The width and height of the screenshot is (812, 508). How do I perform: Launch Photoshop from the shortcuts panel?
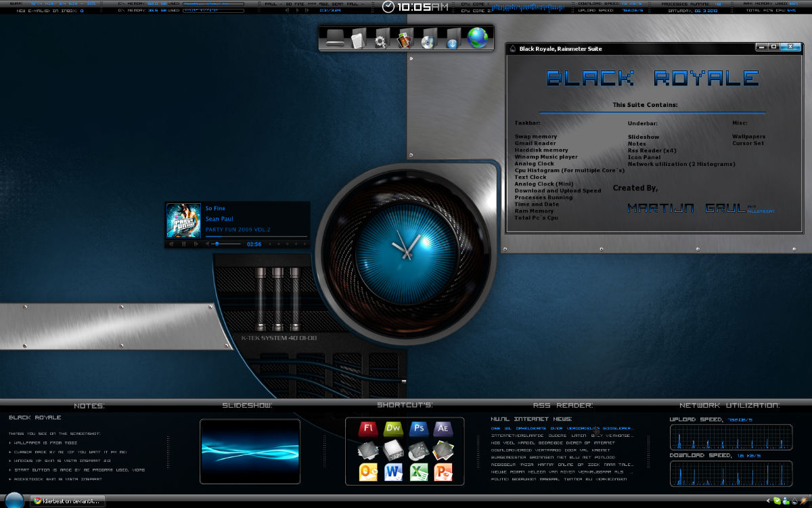point(419,429)
